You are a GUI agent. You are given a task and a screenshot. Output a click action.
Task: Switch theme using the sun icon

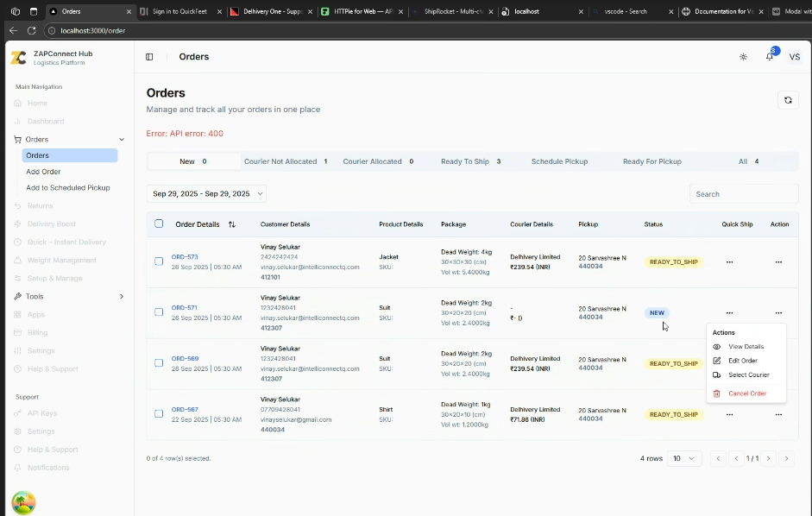(x=744, y=57)
